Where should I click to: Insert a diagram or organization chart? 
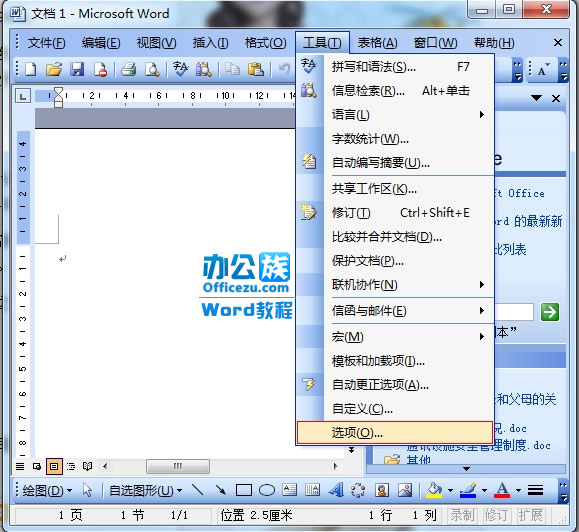point(358,490)
